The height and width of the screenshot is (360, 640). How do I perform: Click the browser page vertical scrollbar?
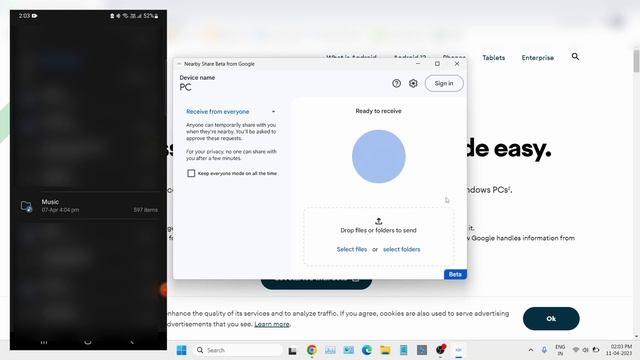pyautogui.click(x=636, y=61)
